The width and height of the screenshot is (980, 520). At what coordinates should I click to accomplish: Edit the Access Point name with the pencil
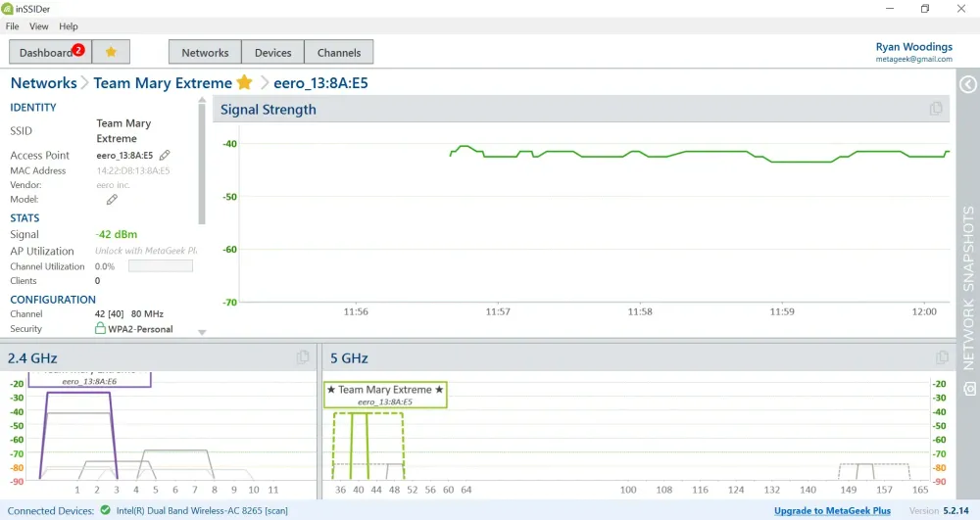point(165,155)
